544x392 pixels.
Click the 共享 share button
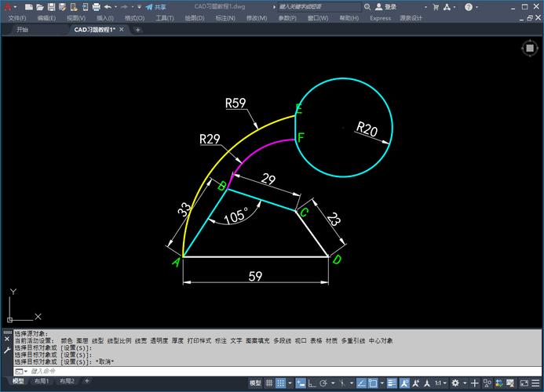click(155, 6)
